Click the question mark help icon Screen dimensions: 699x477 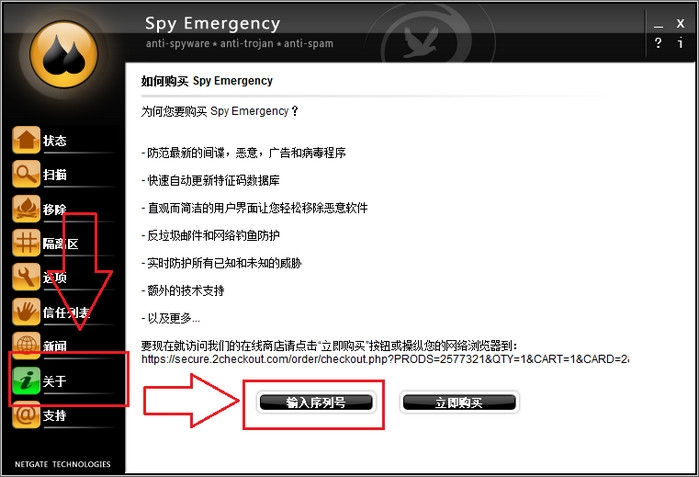pos(658,43)
